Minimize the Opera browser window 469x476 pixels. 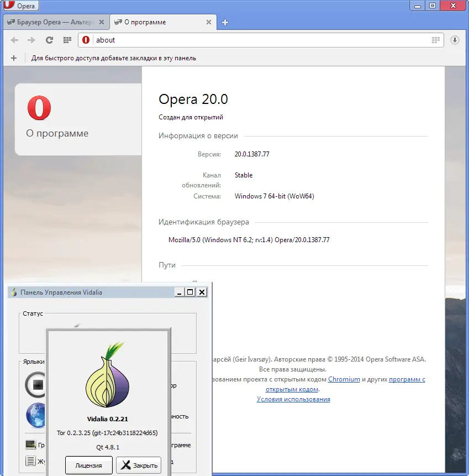(418, 6)
